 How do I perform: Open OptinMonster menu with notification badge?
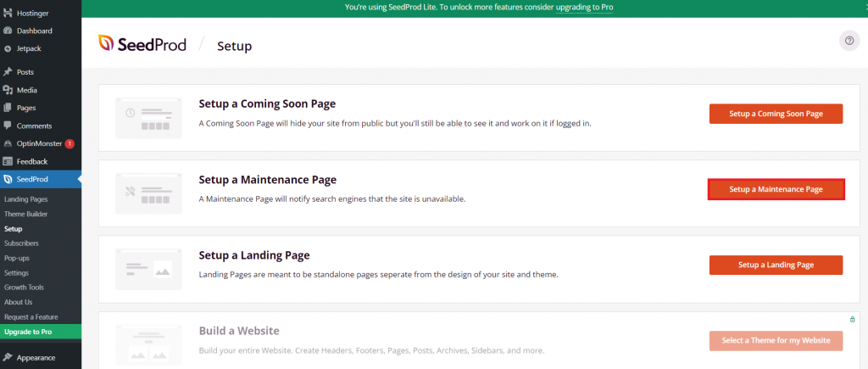pyautogui.click(x=40, y=143)
